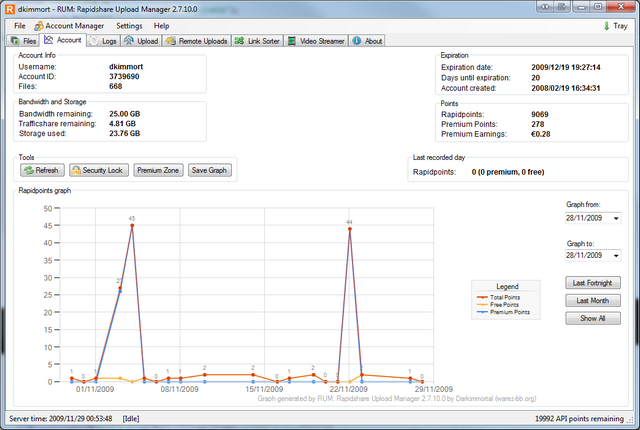The image size is (640, 430).
Task: Click the Video Streamer film icon
Action: (292, 41)
